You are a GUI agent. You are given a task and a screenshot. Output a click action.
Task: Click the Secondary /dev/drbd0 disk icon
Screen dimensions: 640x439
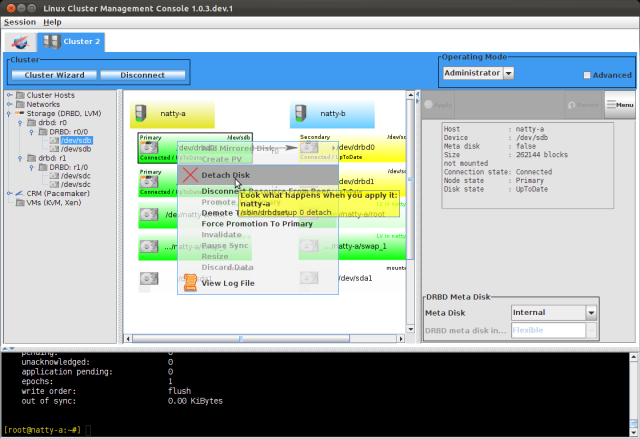[309, 148]
